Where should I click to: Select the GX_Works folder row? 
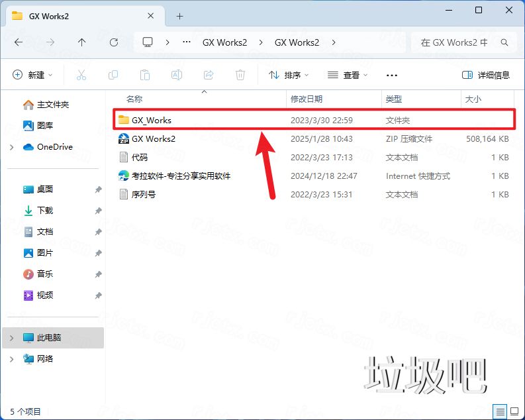(314, 120)
